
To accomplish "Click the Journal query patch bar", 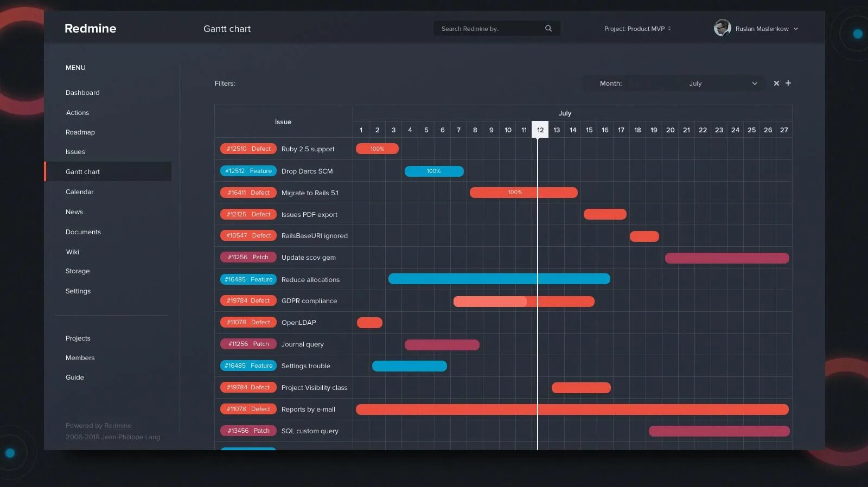I will point(442,345).
